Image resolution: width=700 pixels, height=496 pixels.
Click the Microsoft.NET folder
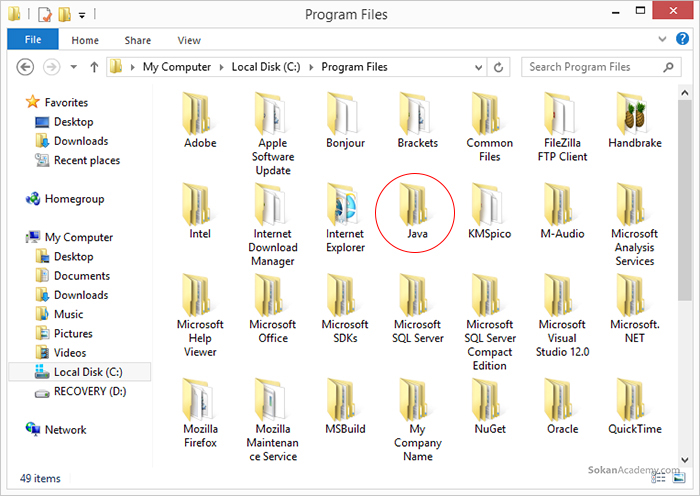(x=634, y=309)
